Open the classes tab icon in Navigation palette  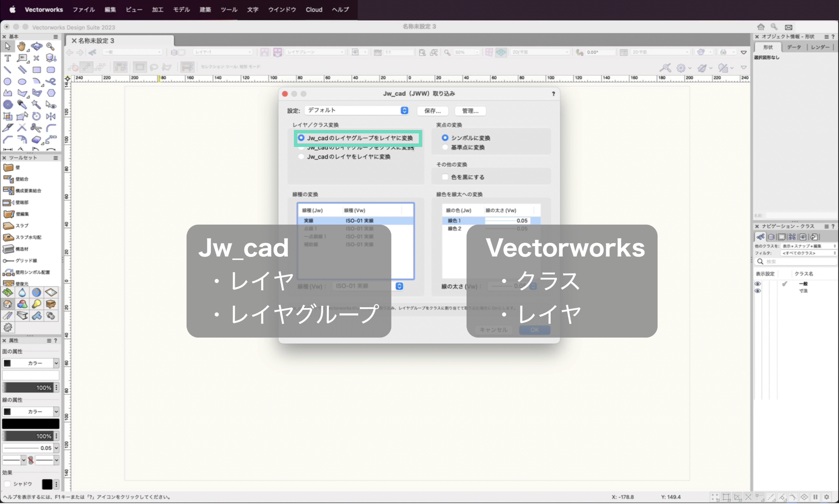point(760,237)
